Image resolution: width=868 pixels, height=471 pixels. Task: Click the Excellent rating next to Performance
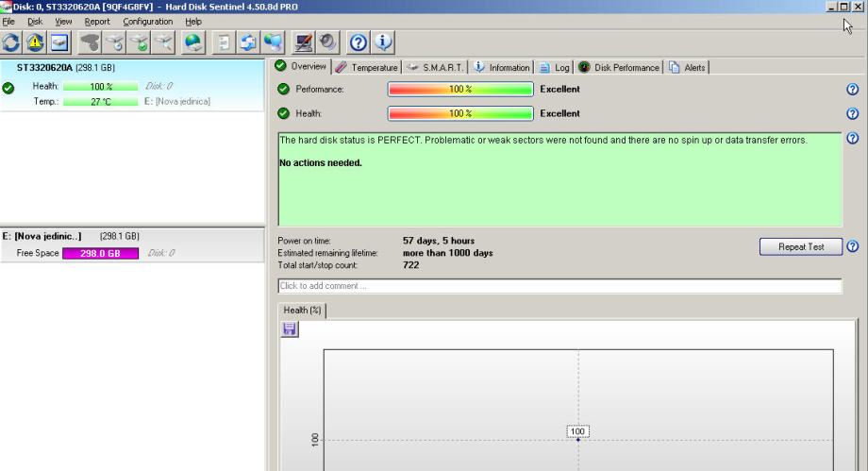(x=559, y=90)
